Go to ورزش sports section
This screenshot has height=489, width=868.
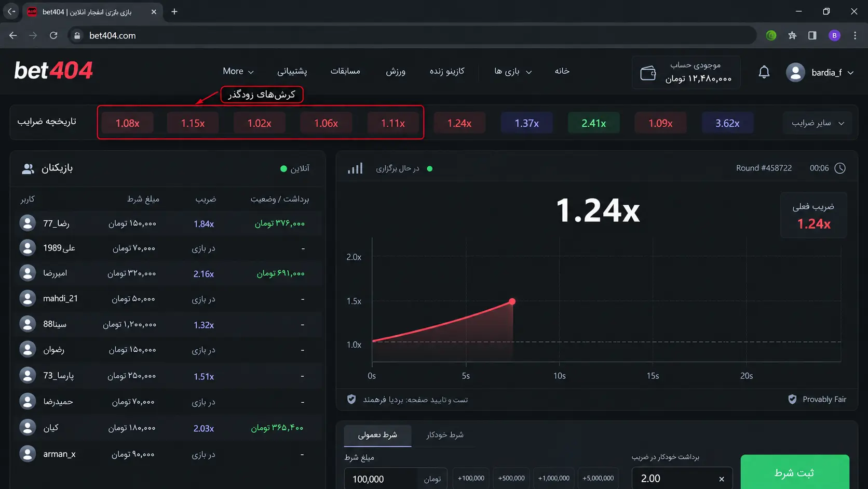[x=396, y=71]
